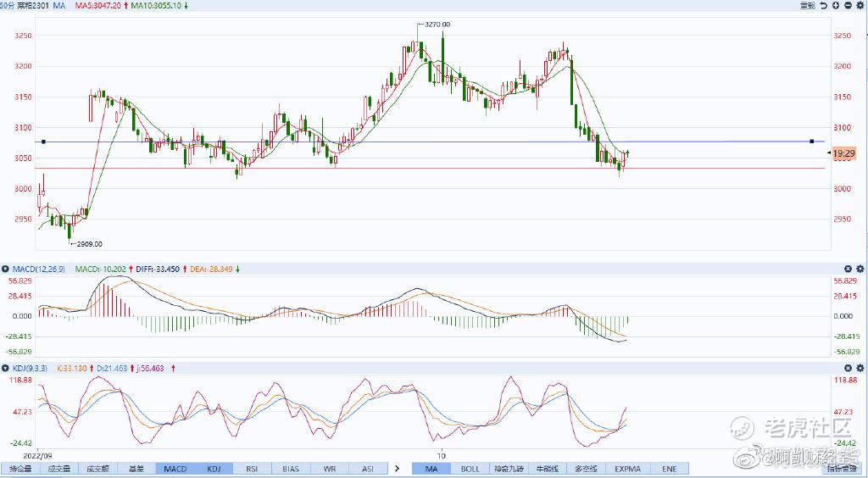The width and height of the screenshot is (868, 478).
Task: Click the D:21.463 value label
Action: pos(113,368)
